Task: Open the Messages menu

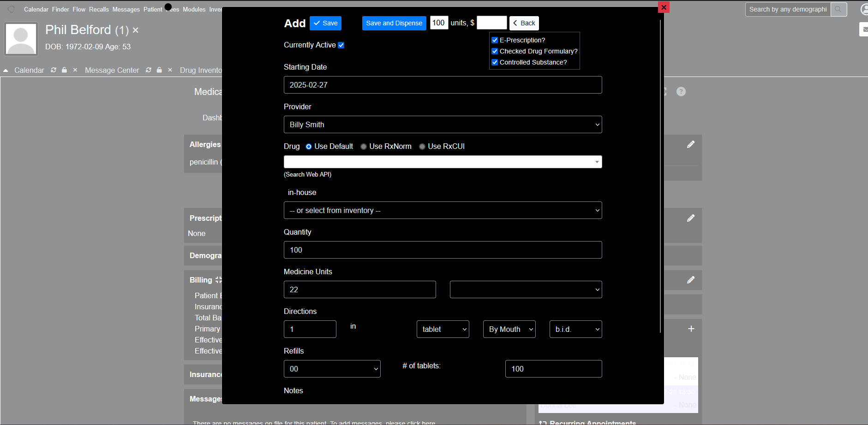Action: [126, 9]
